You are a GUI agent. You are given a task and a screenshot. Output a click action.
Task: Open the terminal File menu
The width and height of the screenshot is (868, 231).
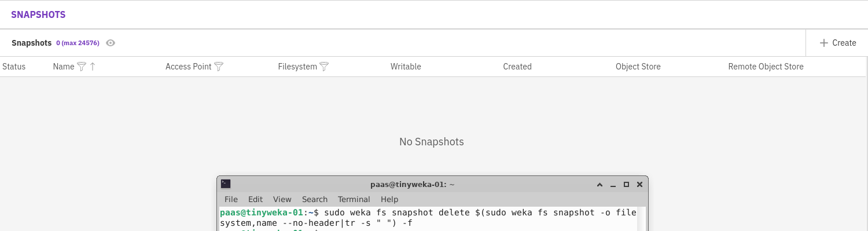tap(231, 199)
